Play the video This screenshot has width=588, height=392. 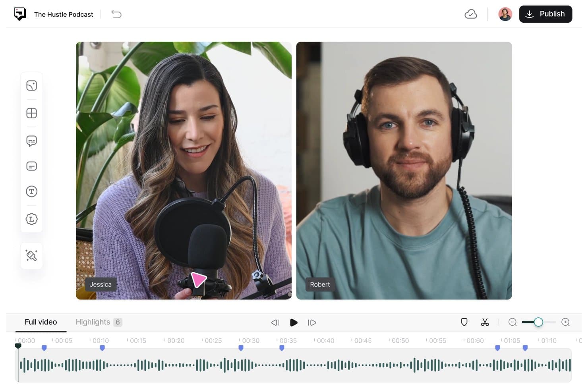tap(294, 322)
